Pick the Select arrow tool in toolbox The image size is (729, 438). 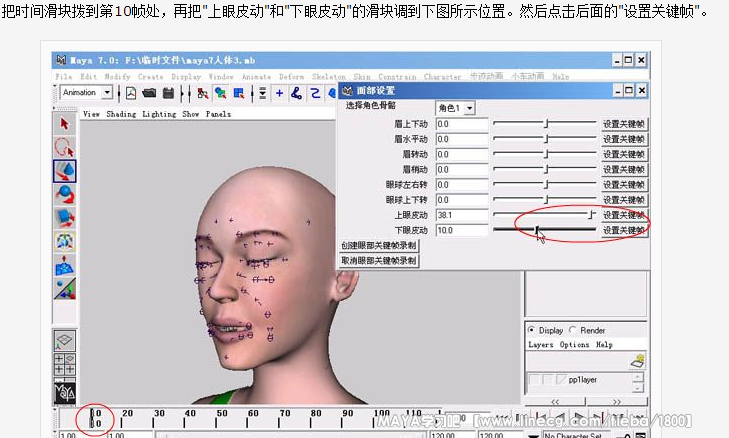pyautogui.click(x=65, y=124)
